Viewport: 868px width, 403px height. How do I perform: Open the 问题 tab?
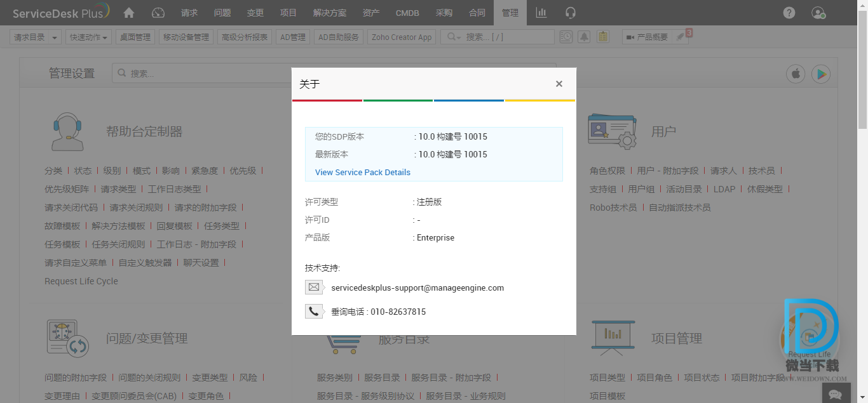[222, 13]
